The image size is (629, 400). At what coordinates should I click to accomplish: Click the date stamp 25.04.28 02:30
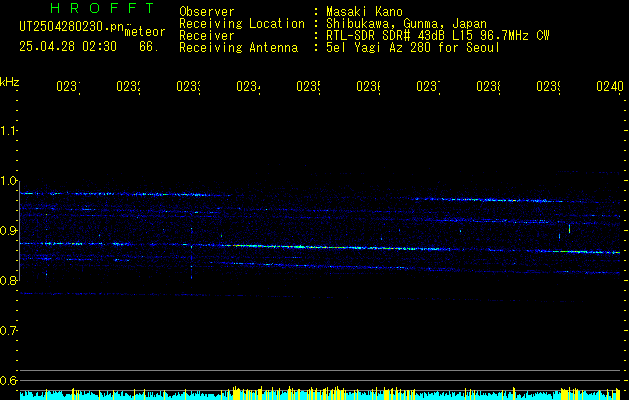[x=68, y=47]
